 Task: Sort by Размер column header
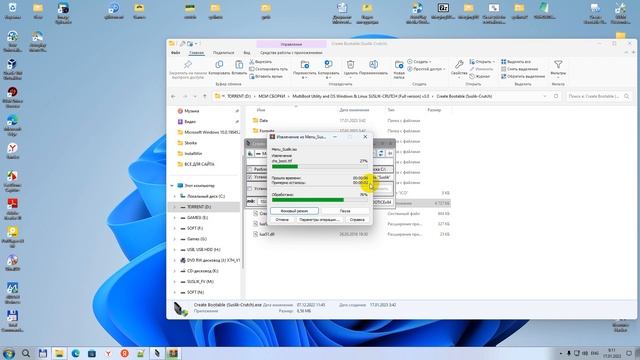pos(434,110)
